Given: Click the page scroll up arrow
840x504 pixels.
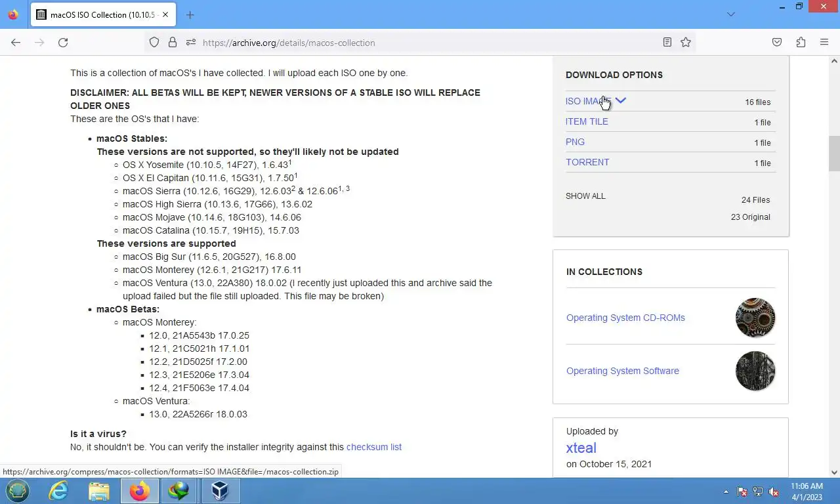Looking at the screenshot, I should coord(834,62).
